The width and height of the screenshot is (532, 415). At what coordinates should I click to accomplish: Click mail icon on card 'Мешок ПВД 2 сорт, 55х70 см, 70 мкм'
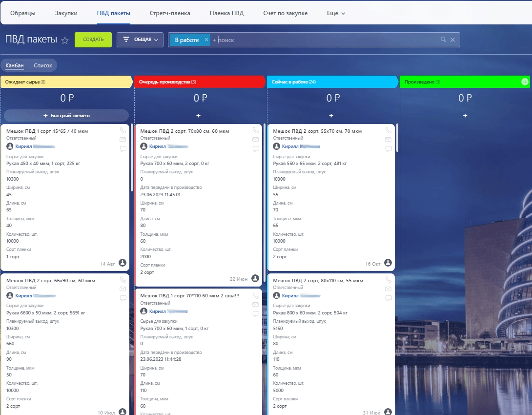[388, 140]
